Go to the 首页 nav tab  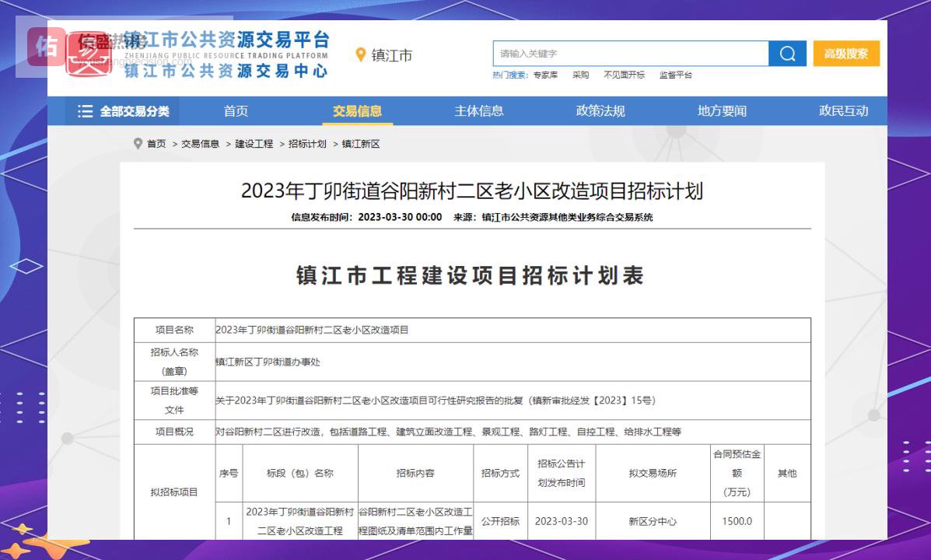point(236,111)
